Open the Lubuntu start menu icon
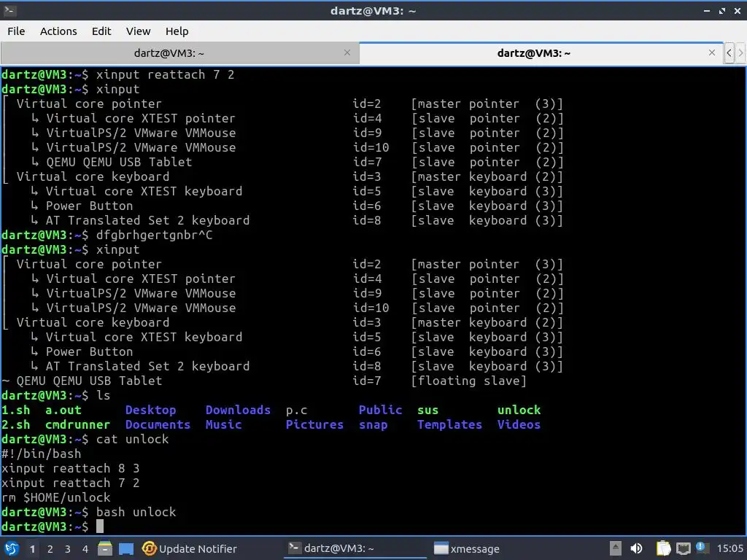Screen dimensions: 747x560 pos(11,548)
